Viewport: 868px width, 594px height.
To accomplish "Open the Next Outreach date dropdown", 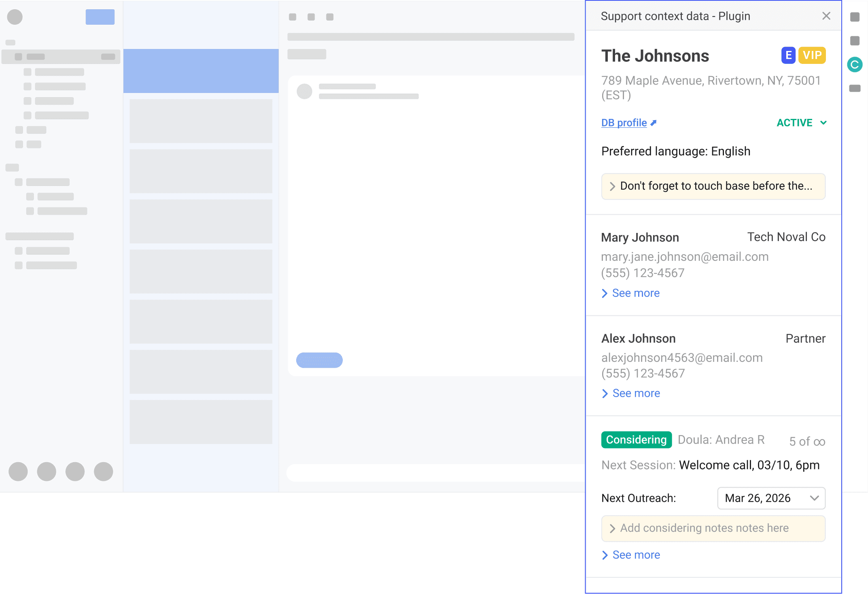I will pyautogui.click(x=771, y=498).
